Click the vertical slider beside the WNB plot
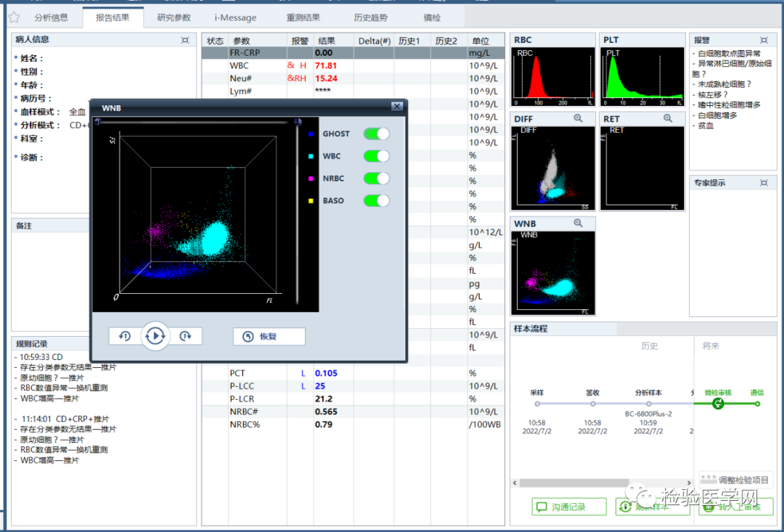This screenshot has height=532, width=784. 298,215
